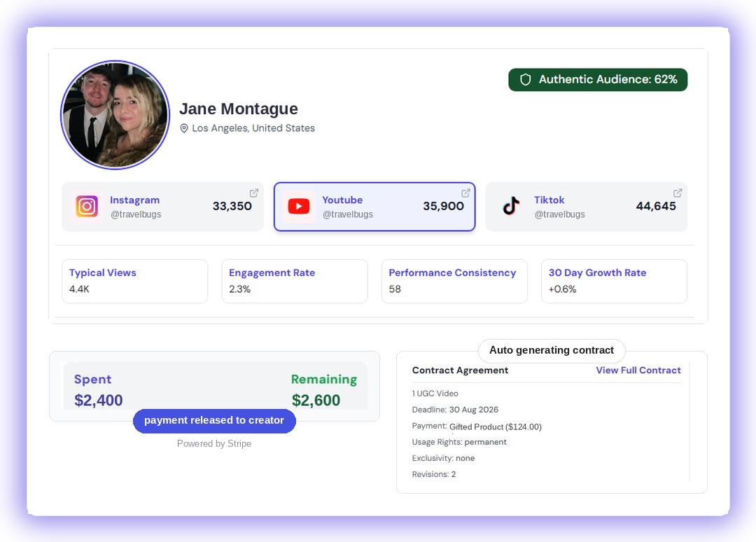This screenshot has height=542, width=756.
Task: Click the Authentic Audience: 62% badge
Action: pyautogui.click(x=598, y=80)
